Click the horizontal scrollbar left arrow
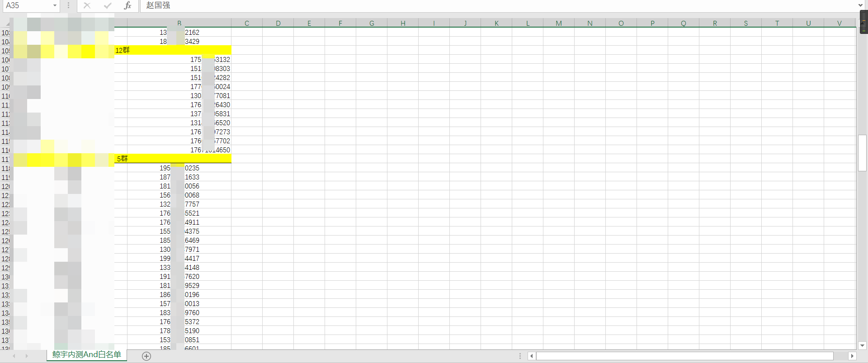 532,356
